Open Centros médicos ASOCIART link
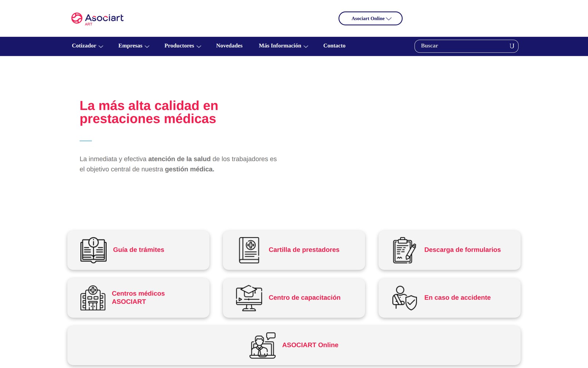The width and height of the screenshot is (588, 368). [139, 298]
